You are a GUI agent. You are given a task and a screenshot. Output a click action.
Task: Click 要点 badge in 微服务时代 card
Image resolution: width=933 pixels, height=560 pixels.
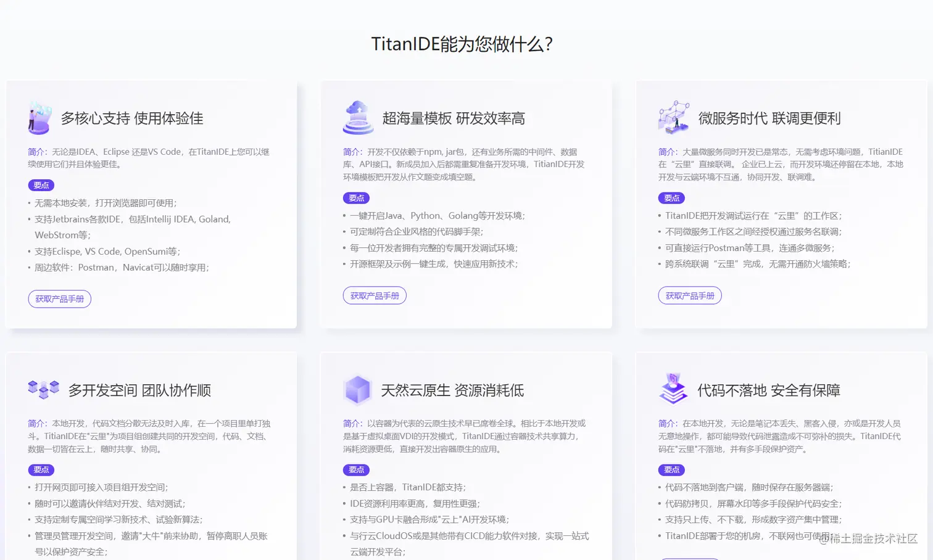click(671, 198)
